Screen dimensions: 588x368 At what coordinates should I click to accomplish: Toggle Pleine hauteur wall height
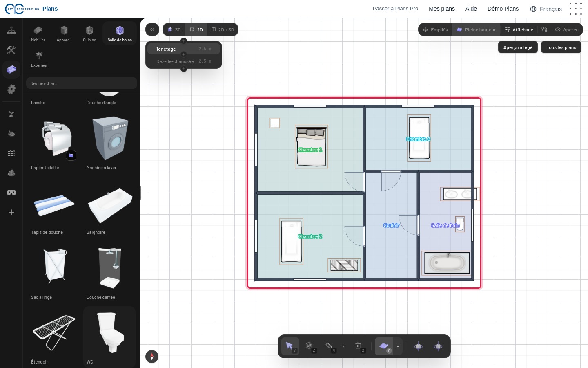point(476,29)
